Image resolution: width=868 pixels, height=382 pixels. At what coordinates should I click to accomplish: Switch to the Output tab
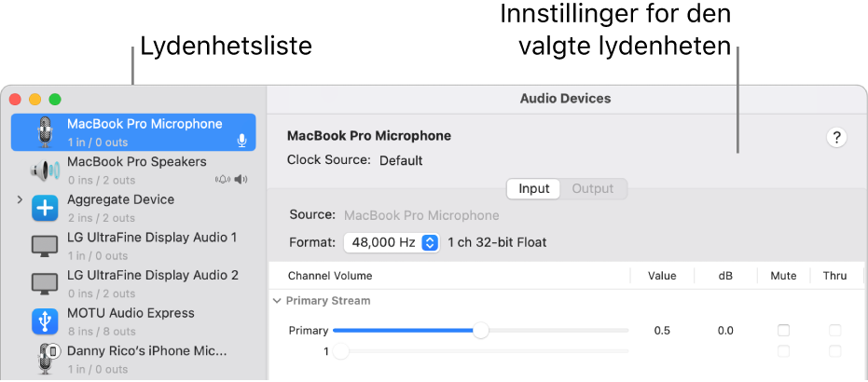(593, 188)
